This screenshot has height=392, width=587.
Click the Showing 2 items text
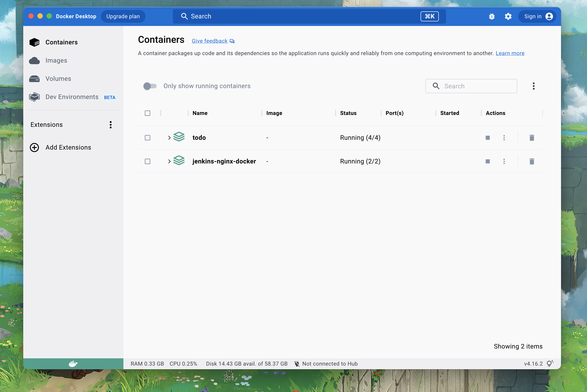[x=518, y=346]
